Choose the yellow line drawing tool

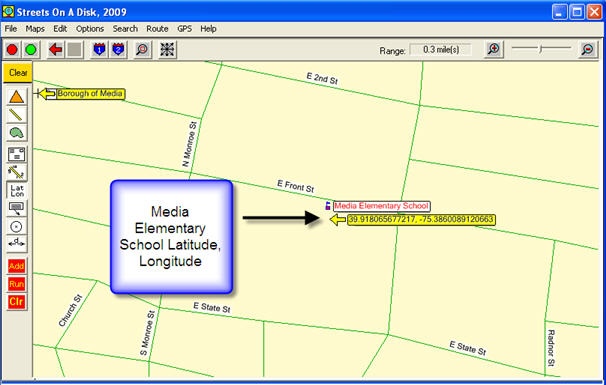tap(16, 115)
